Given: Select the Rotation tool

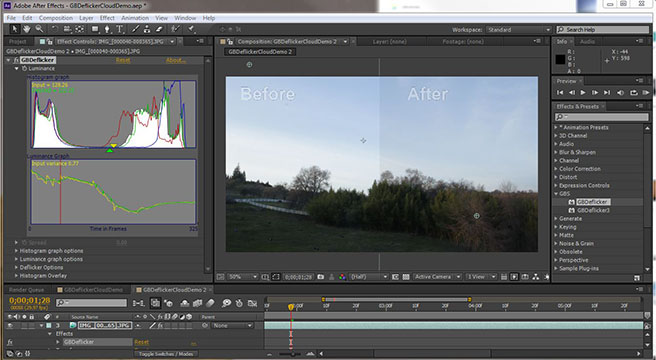Looking at the screenshot, I should tap(55, 29).
